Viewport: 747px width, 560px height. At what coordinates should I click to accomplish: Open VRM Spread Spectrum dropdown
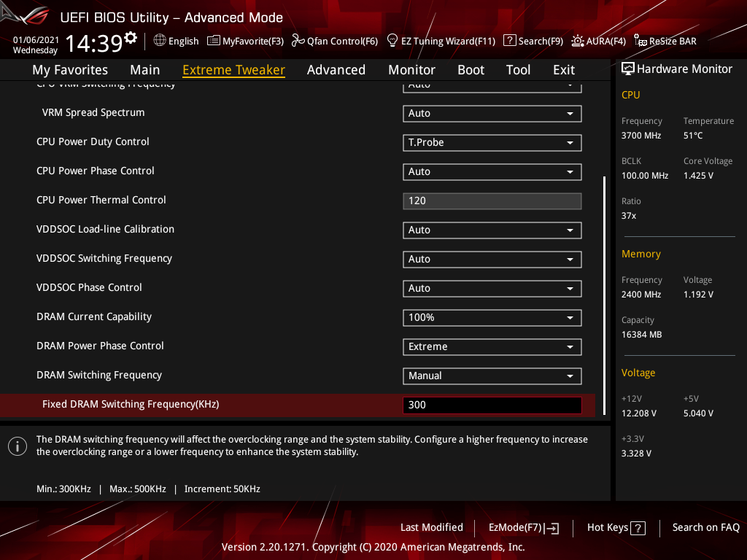pyautogui.click(x=492, y=113)
